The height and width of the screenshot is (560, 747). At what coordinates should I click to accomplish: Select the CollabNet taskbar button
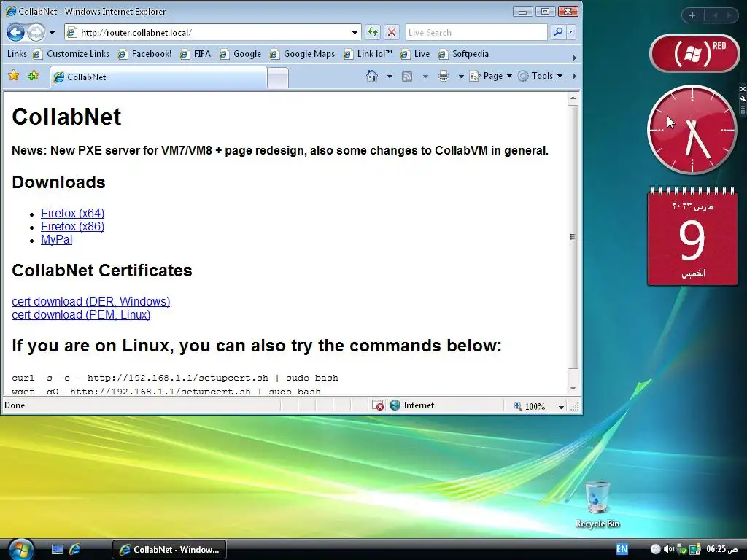pos(169,550)
